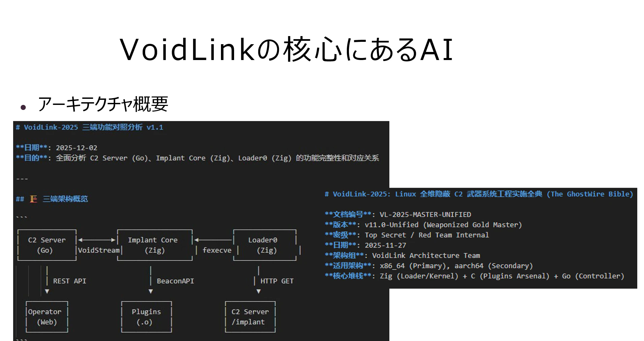Click the down arrowhead under 'REST API'

pos(47,291)
